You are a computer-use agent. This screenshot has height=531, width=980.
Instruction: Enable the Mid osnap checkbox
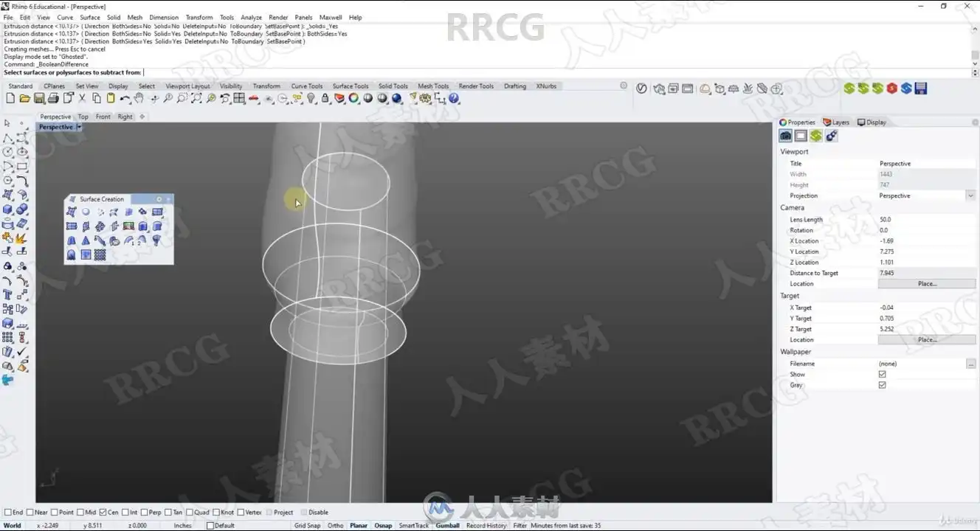pos(80,513)
